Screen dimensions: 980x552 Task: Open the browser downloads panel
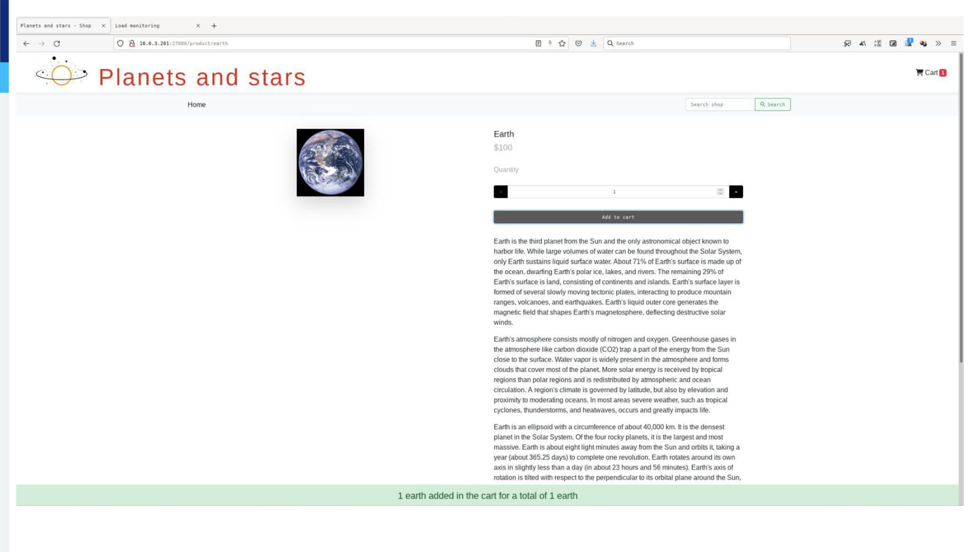pos(593,44)
